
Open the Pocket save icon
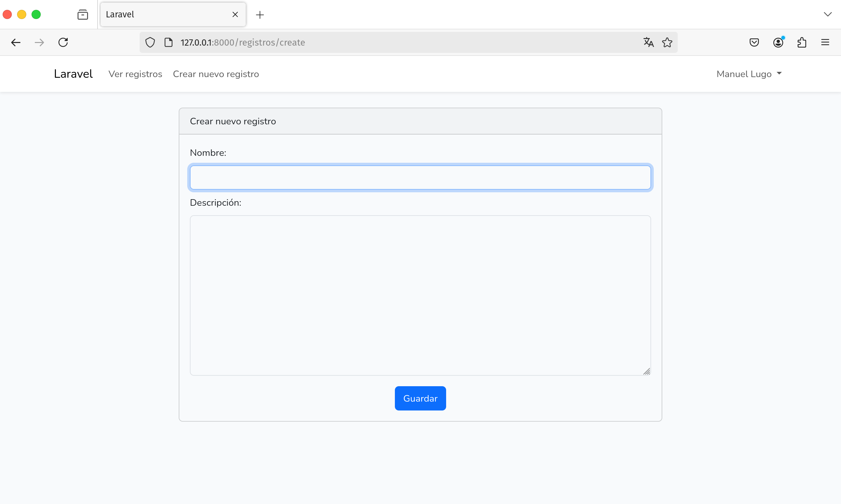pyautogui.click(x=754, y=42)
